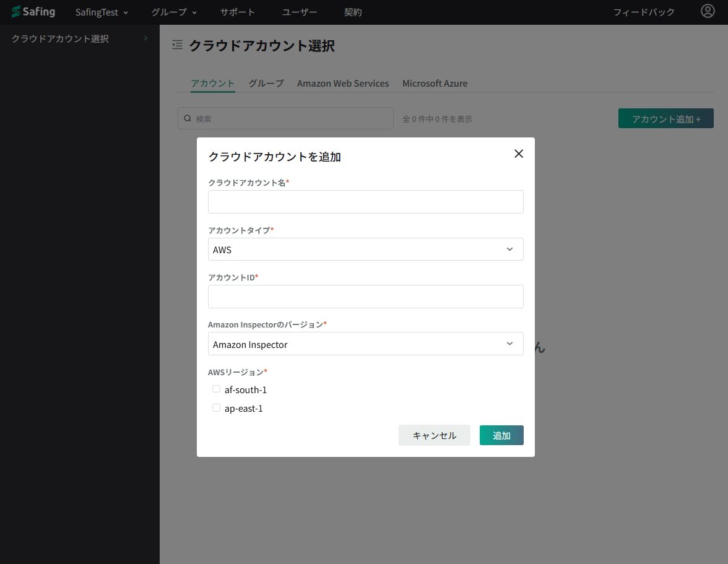Switch to the グループ tab
Viewport: 728px width, 564px height.
click(266, 84)
